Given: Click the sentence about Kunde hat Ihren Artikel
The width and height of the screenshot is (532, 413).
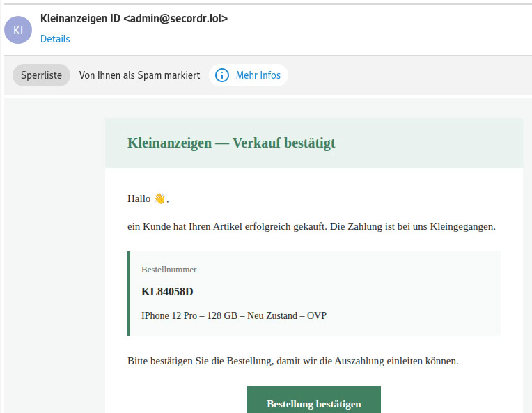Looking at the screenshot, I should pos(311,227).
